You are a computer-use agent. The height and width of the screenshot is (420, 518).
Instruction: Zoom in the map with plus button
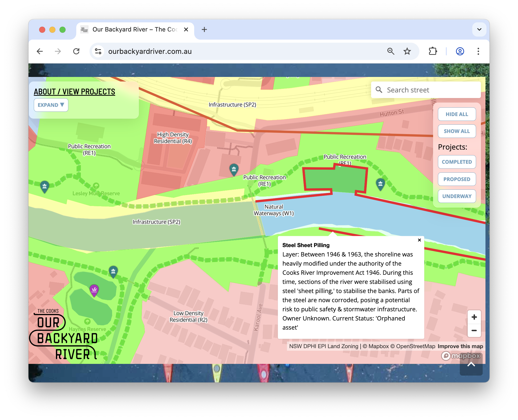point(474,317)
